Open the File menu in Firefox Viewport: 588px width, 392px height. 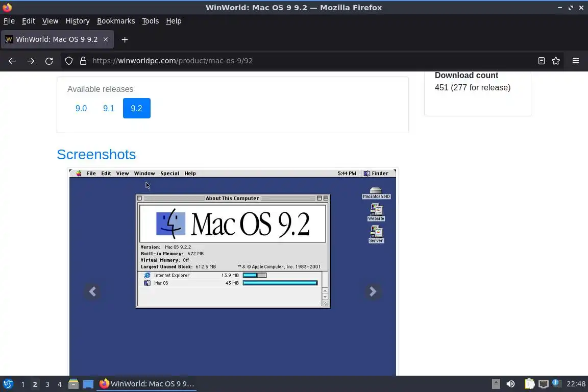coord(9,21)
